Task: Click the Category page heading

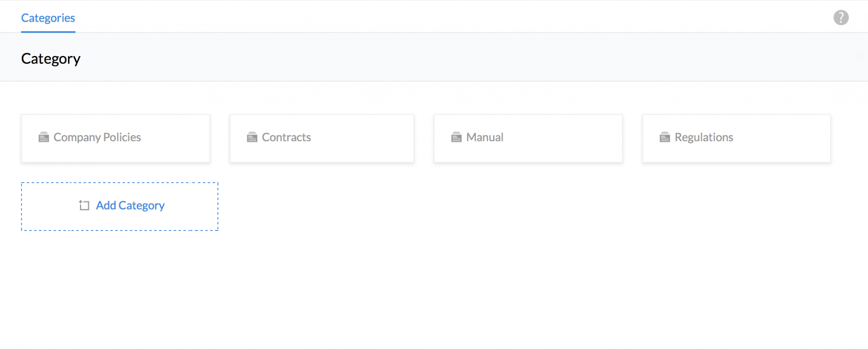Action: [x=51, y=59]
